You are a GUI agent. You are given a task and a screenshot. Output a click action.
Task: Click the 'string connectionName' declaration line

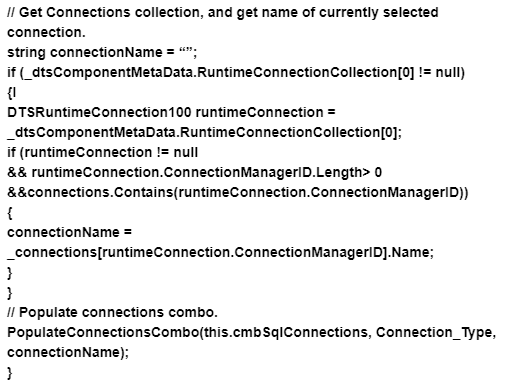102,52
